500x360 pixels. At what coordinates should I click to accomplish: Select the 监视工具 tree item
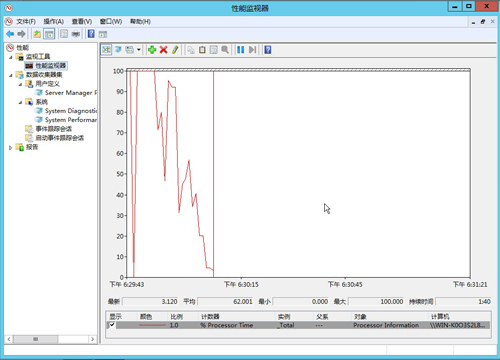tap(38, 57)
